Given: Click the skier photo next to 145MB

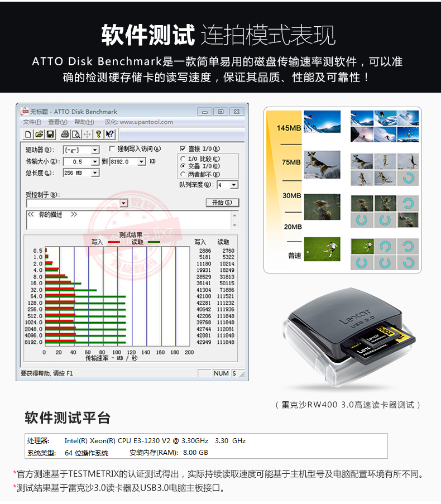Looking at the screenshot, I should click(x=322, y=122).
